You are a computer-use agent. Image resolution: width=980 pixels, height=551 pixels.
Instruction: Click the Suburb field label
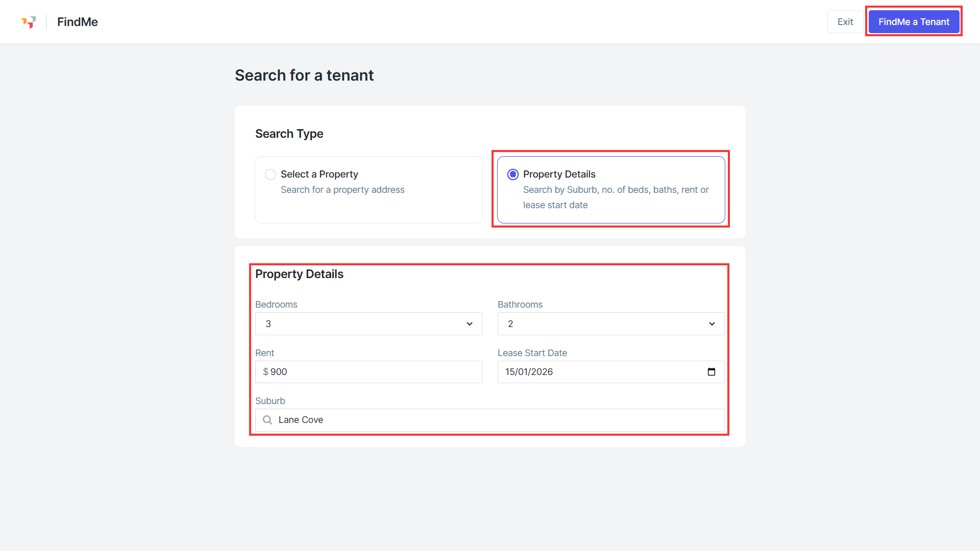[271, 401]
